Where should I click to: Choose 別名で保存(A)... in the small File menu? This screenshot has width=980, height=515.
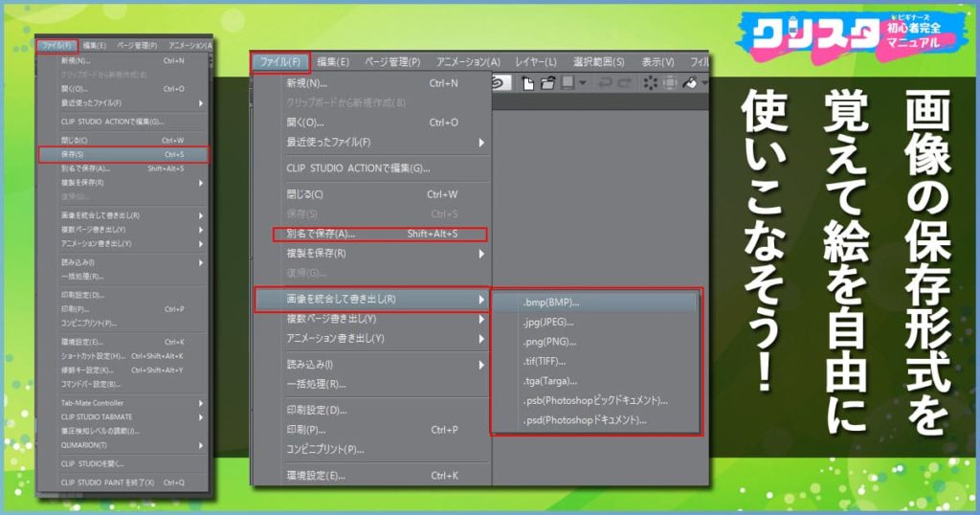coord(123,168)
